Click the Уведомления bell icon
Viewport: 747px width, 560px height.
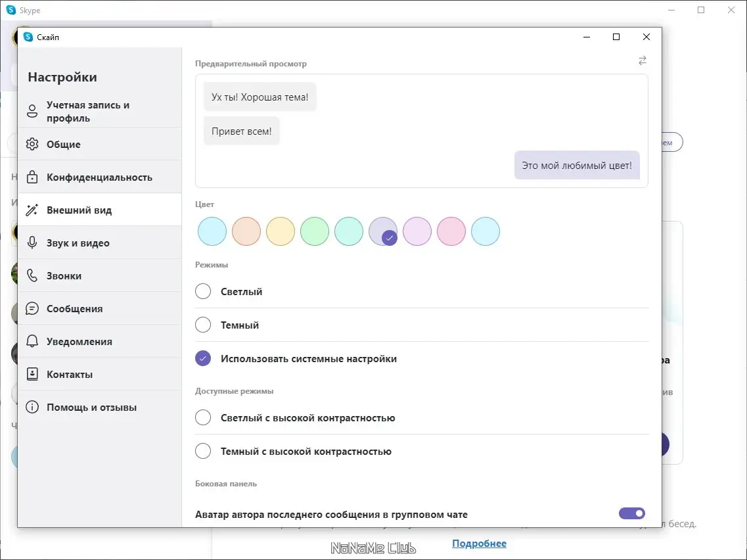pyautogui.click(x=32, y=341)
